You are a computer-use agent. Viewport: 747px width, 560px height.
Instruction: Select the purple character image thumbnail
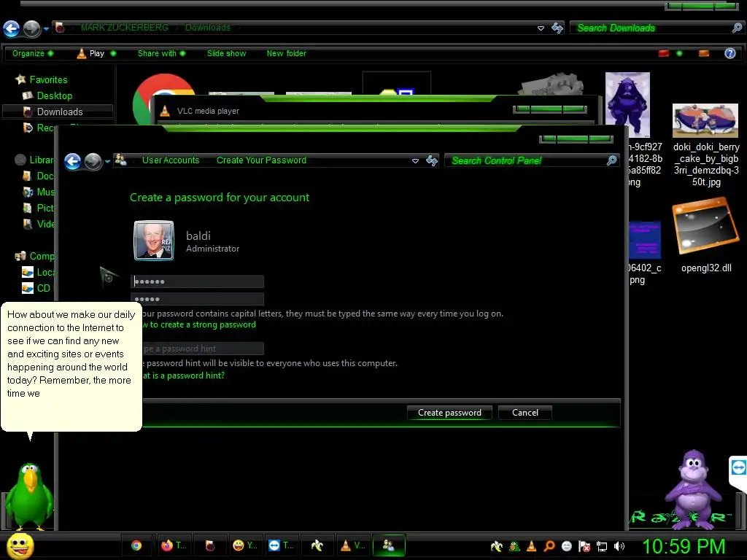627,105
